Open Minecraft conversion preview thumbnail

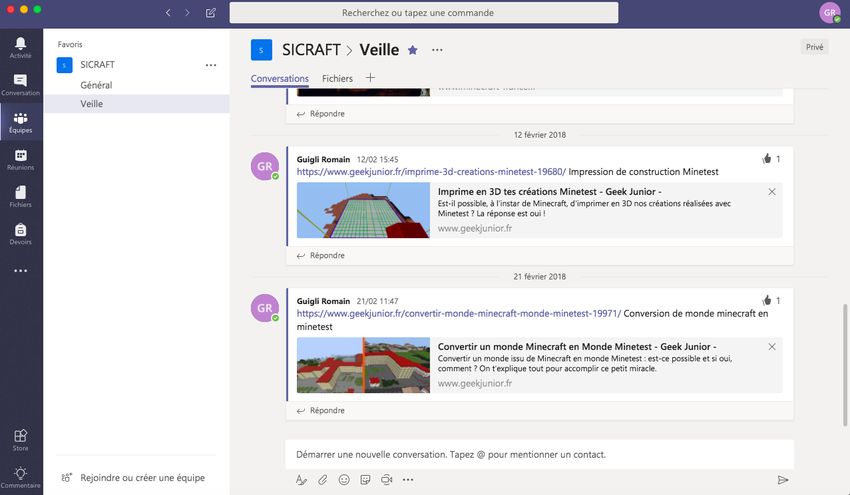click(363, 365)
